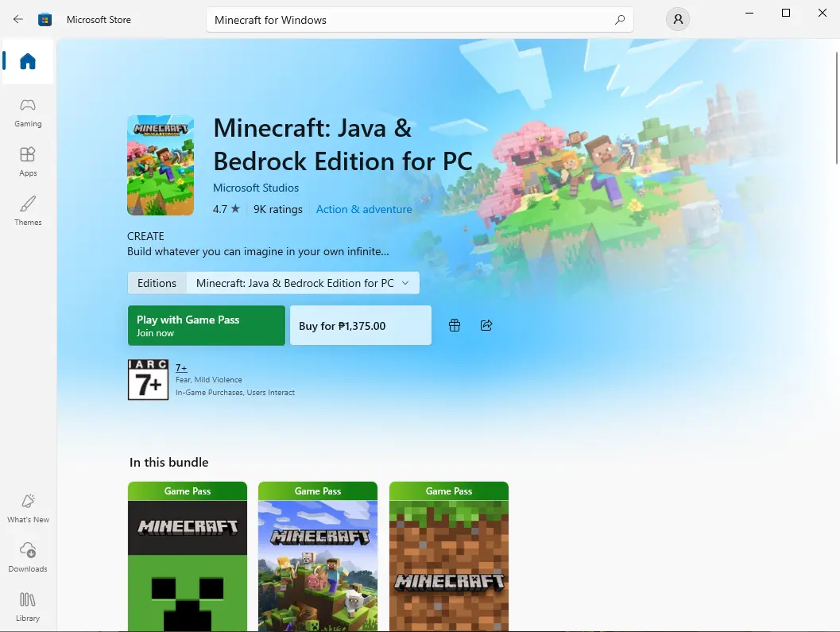
Task: Click the Minecraft cover art icon
Action: coord(161,165)
